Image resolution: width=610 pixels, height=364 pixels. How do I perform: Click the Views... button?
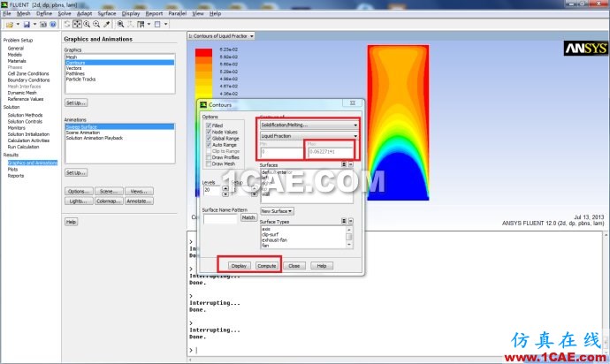tap(140, 192)
